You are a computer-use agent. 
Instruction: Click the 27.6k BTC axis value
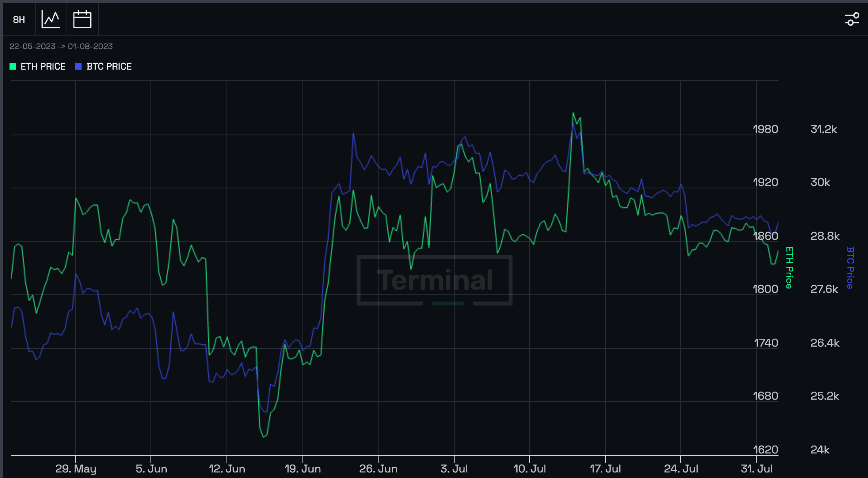[824, 289]
